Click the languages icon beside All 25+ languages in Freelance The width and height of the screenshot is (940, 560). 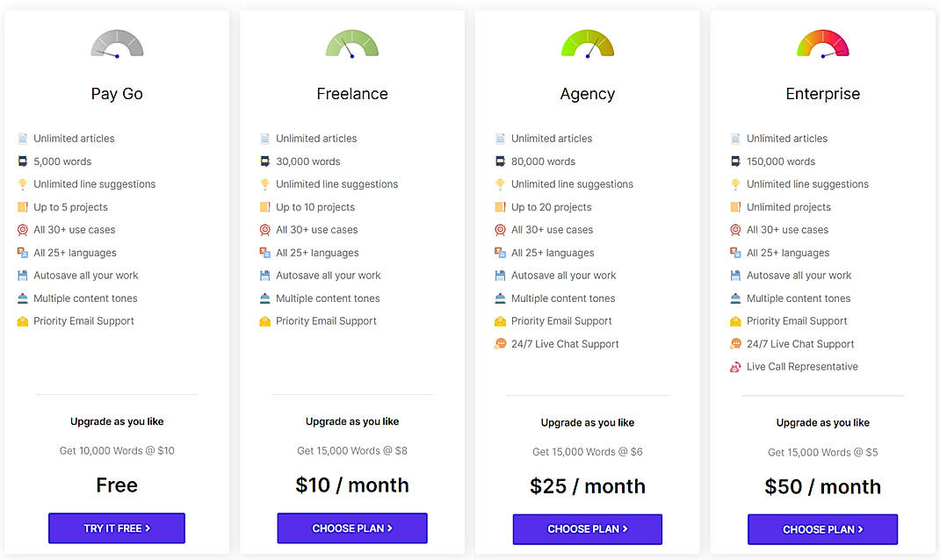pyautogui.click(x=264, y=252)
